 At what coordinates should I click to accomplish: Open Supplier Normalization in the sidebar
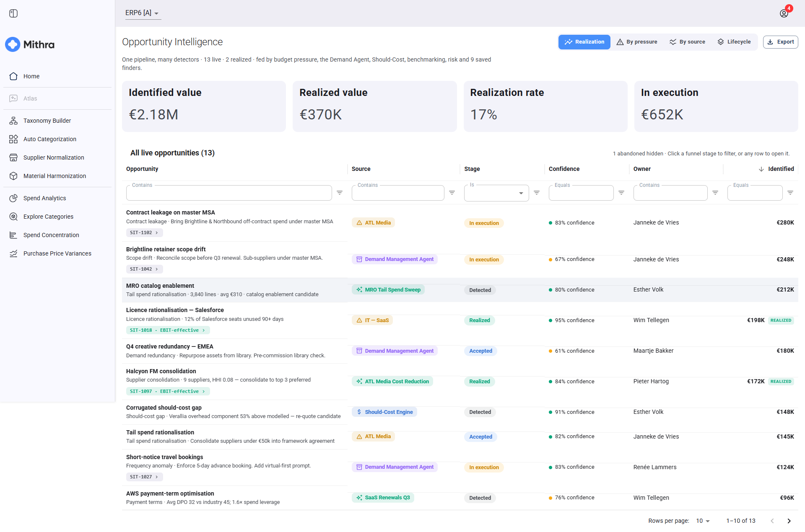[x=57, y=158]
